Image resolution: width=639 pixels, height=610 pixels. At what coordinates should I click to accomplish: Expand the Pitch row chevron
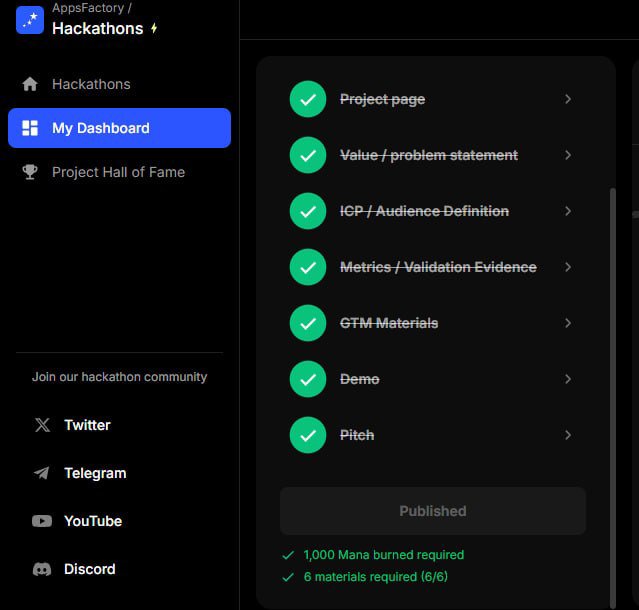pyautogui.click(x=568, y=435)
